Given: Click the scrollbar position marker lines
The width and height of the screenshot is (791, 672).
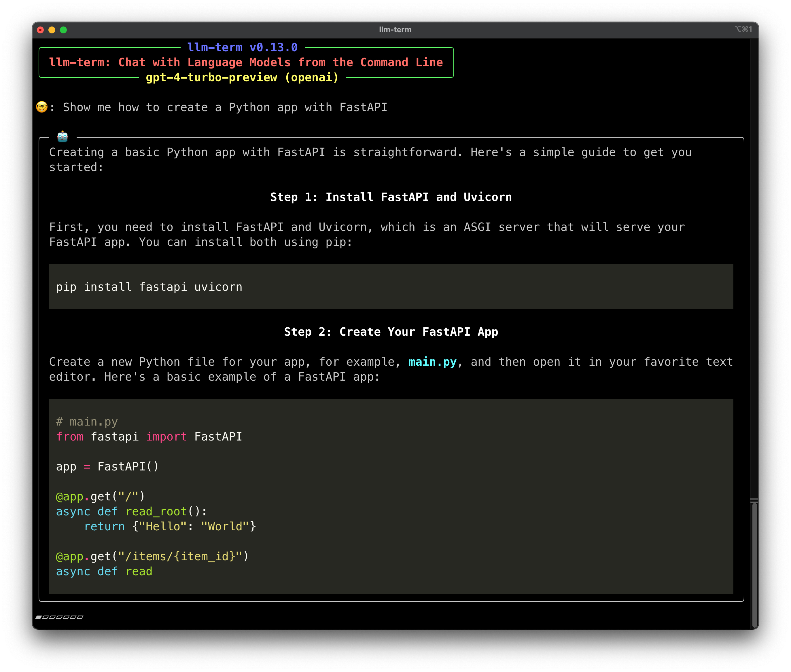Looking at the screenshot, I should 754,500.
